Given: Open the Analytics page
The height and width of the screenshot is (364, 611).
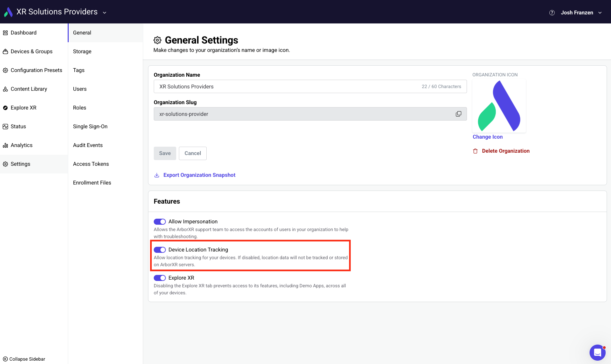Looking at the screenshot, I should coord(34,145).
